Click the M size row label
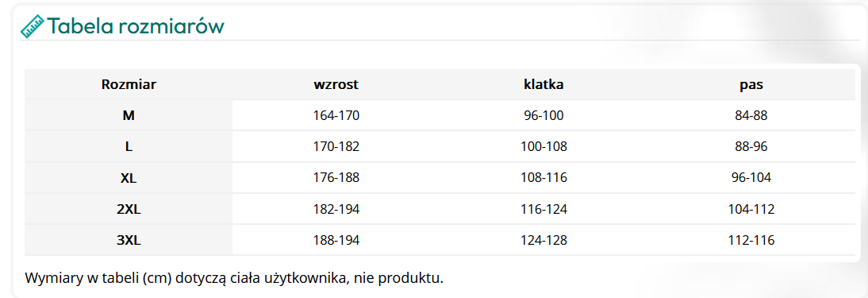 [x=129, y=115]
